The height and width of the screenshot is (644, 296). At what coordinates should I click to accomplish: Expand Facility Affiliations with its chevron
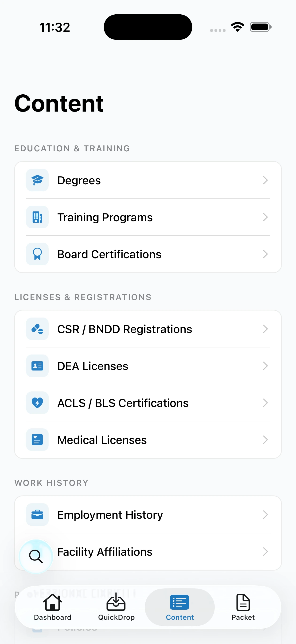click(265, 551)
